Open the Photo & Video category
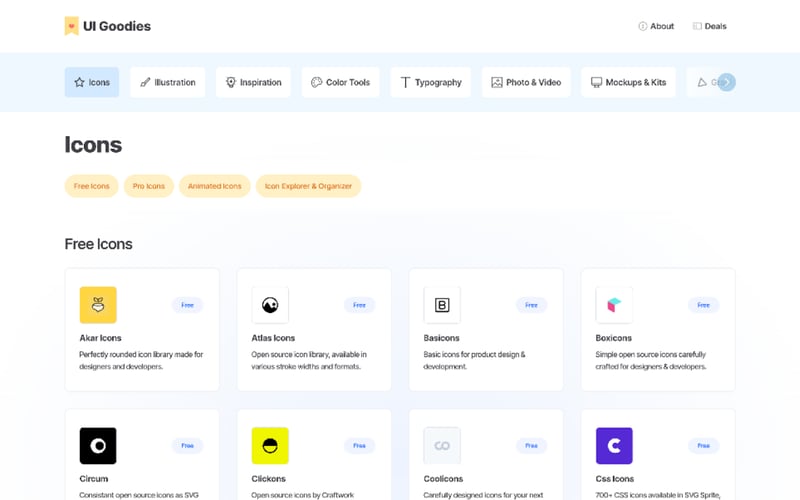Image resolution: width=800 pixels, height=500 pixels. click(526, 82)
